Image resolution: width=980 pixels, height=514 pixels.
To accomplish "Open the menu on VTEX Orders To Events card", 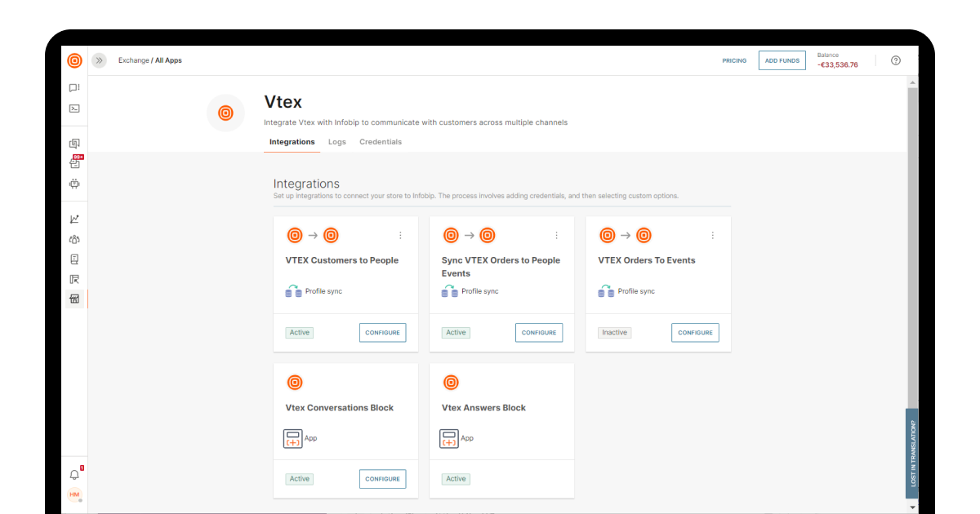I will 713,235.
